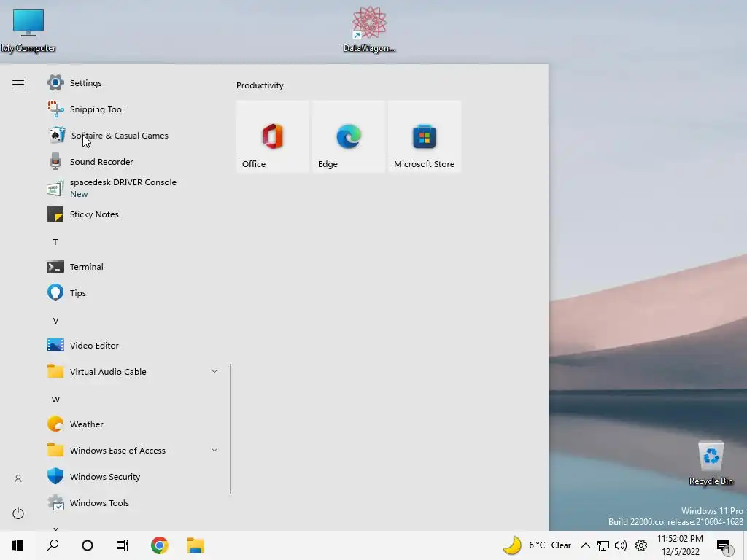Open Sticky Notes icon
The height and width of the screenshot is (560, 747).
click(55, 214)
